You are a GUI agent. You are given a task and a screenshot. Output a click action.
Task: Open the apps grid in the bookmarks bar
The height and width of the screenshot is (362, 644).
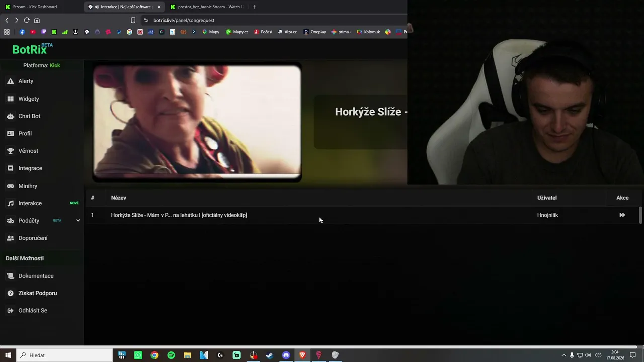click(x=7, y=32)
